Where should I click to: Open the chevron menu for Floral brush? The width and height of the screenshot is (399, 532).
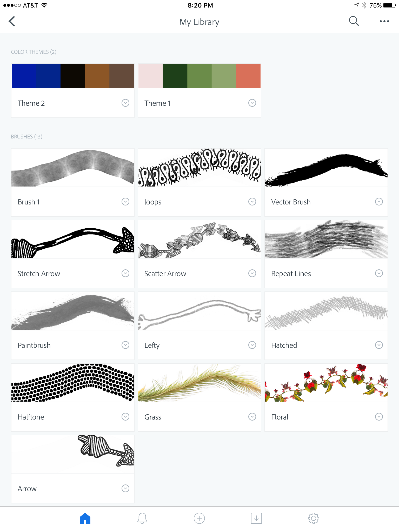(x=379, y=417)
